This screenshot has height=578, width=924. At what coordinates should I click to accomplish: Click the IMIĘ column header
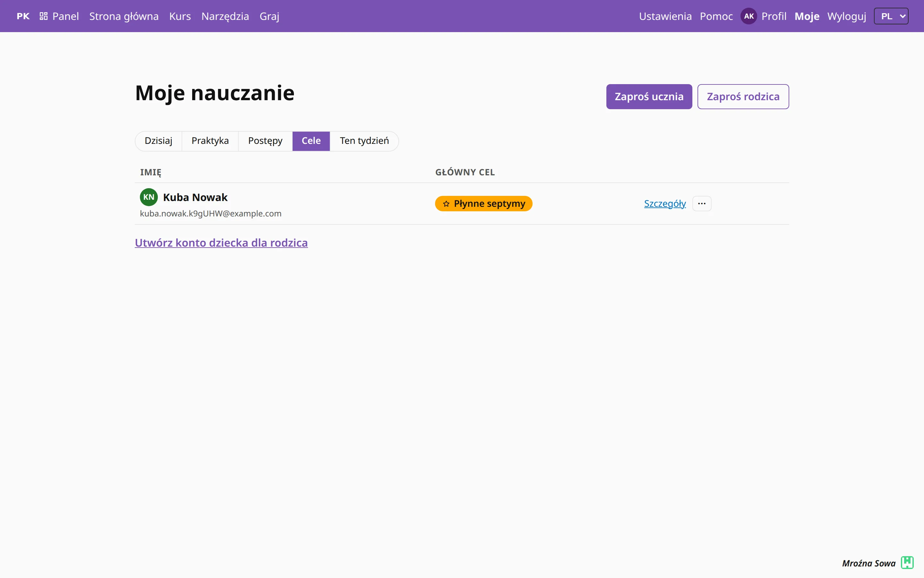[151, 172]
